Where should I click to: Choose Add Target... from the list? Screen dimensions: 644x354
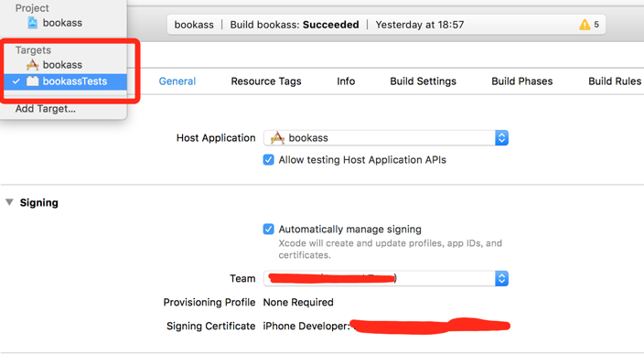pos(46,109)
